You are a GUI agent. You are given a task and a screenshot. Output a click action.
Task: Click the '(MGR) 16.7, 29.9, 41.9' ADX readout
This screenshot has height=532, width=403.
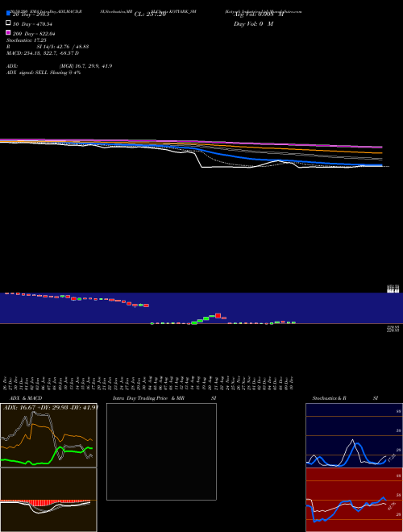(85, 66)
